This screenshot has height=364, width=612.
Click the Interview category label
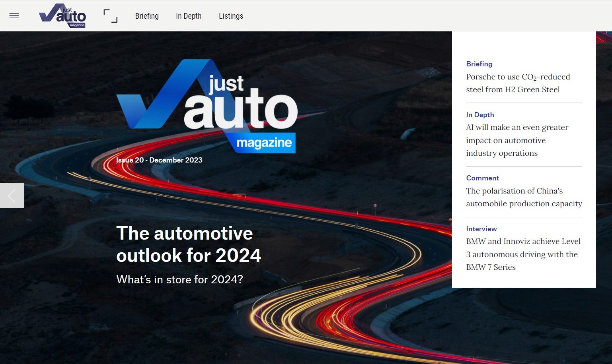coord(481,229)
